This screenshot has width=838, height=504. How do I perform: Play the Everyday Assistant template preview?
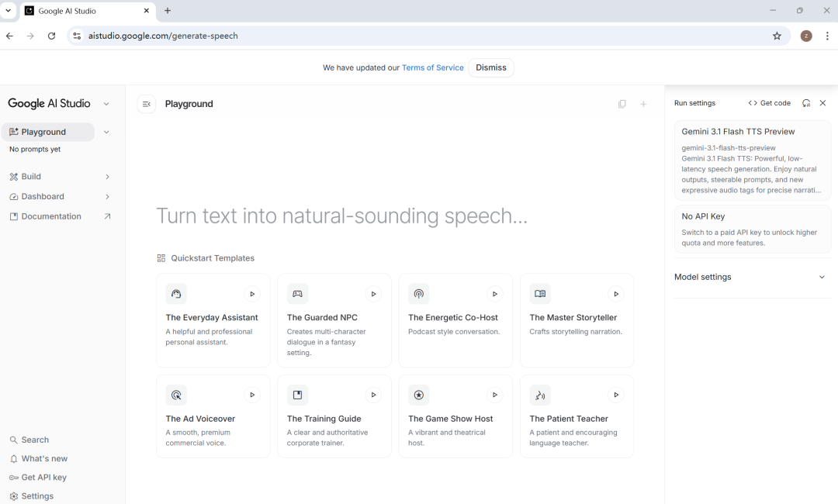coord(252,294)
